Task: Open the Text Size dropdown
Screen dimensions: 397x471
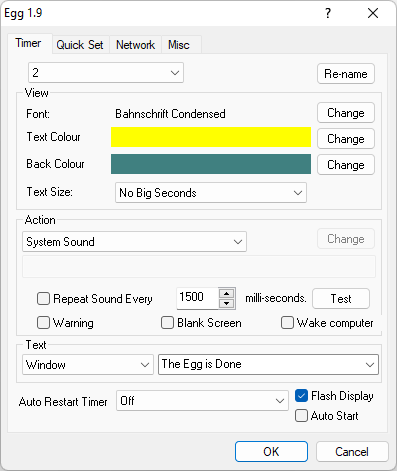Action: coord(211,193)
